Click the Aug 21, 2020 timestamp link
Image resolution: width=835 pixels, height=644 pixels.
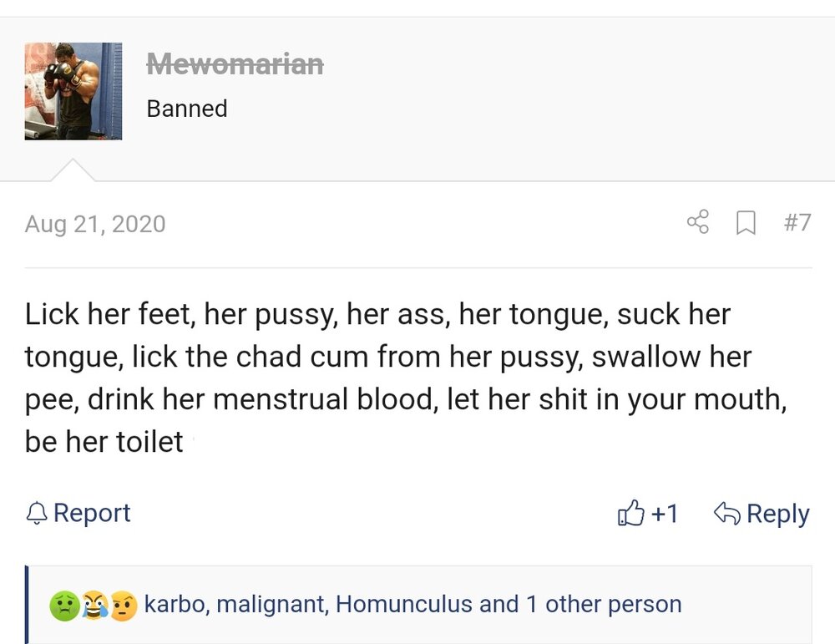[x=95, y=223]
